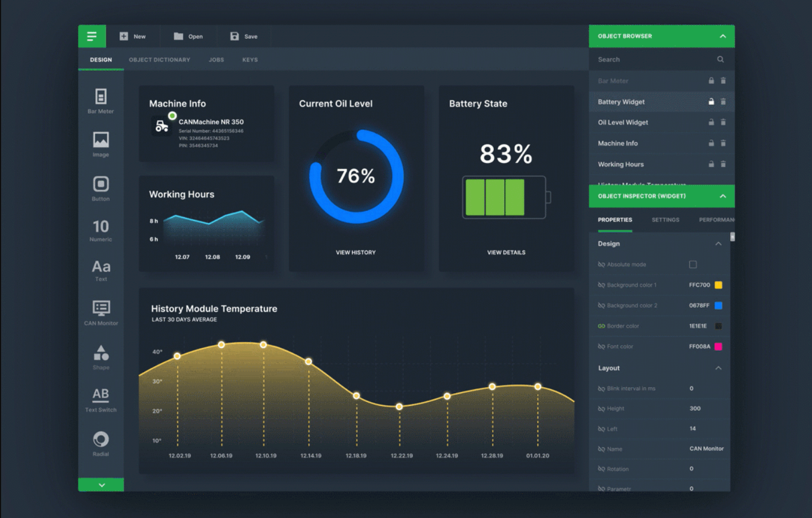Toggle lock on Oil Level Widget

pyautogui.click(x=711, y=122)
